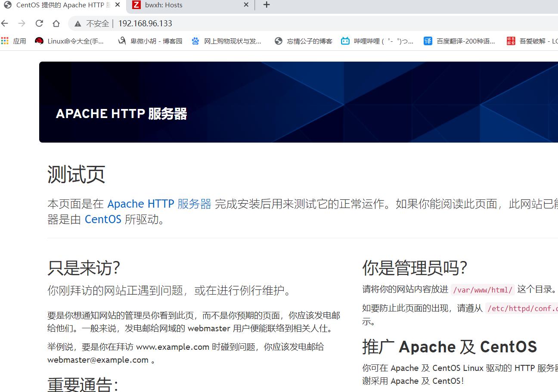Open the 忘情公子的博客 bookmark
Viewport: 558px width, 392px height.
click(x=304, y=41)
